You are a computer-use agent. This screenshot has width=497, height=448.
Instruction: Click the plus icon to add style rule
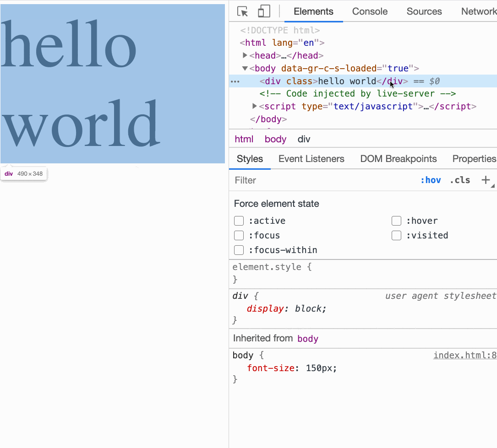point(486,180)
